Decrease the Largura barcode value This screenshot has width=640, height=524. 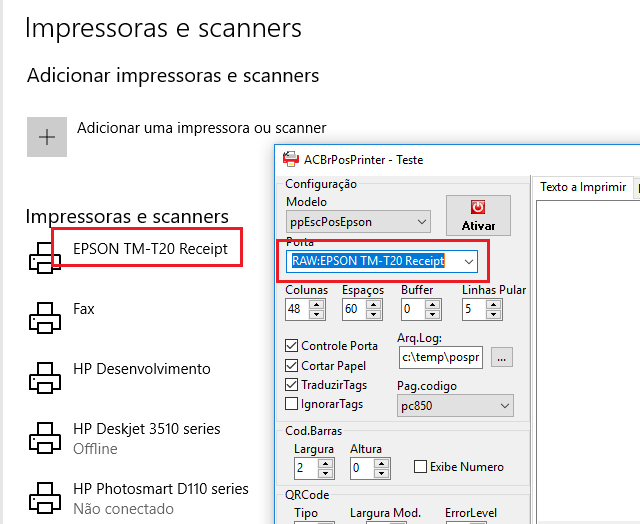pos(325,473)
